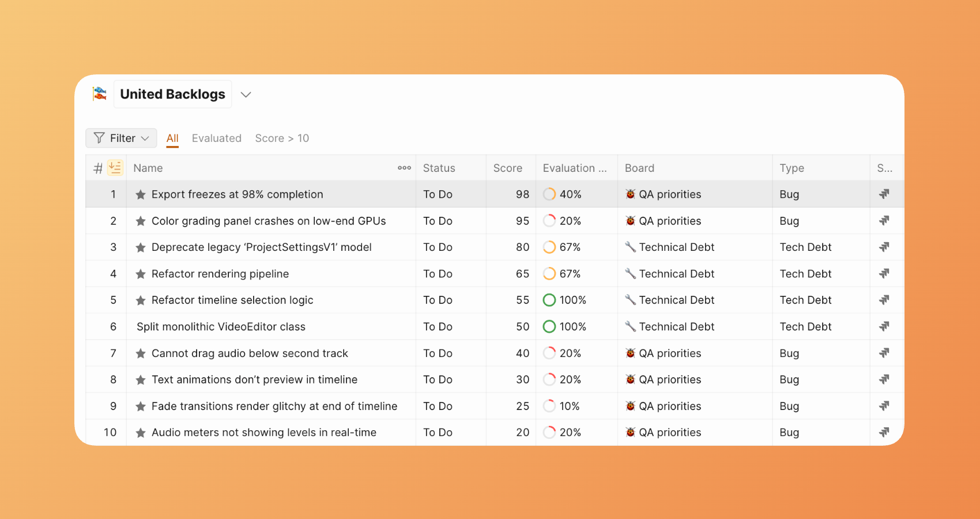Viewport: 980px width, 519px height.
Task: Open Split monolithic VideoEditor class item
Action: point(221,327)
